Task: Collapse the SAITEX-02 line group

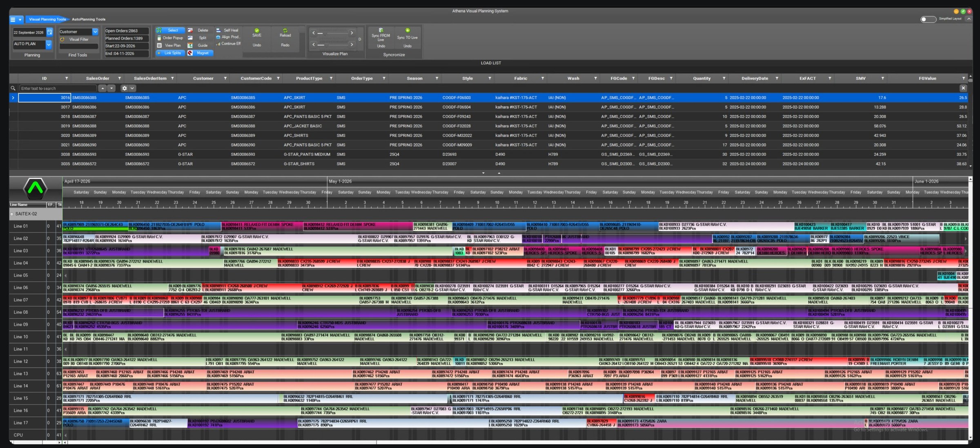Action: tap(12, 214)
